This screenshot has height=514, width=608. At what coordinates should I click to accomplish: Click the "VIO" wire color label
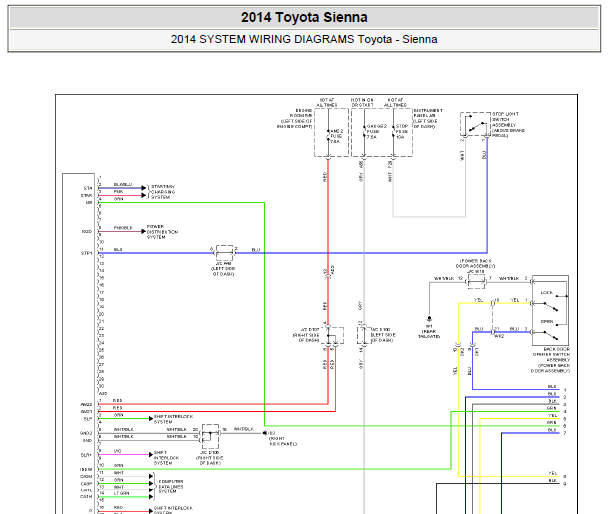[x=117, y=451]
